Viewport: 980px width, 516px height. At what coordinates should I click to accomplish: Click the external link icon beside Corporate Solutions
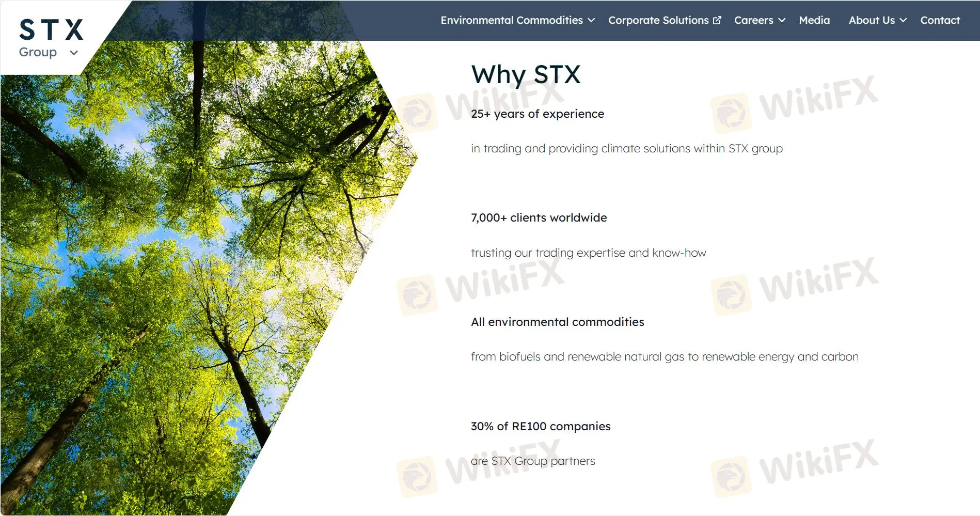pos(717,20)
